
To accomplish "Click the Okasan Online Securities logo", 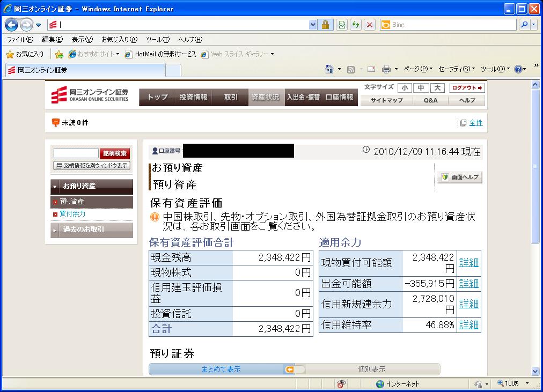I will point(91,95).
